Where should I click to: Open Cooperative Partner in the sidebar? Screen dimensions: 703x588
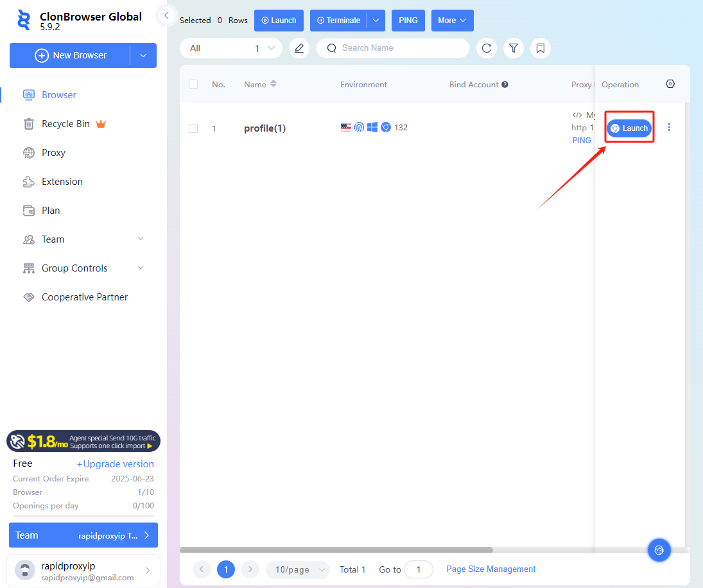coord(84,297)
